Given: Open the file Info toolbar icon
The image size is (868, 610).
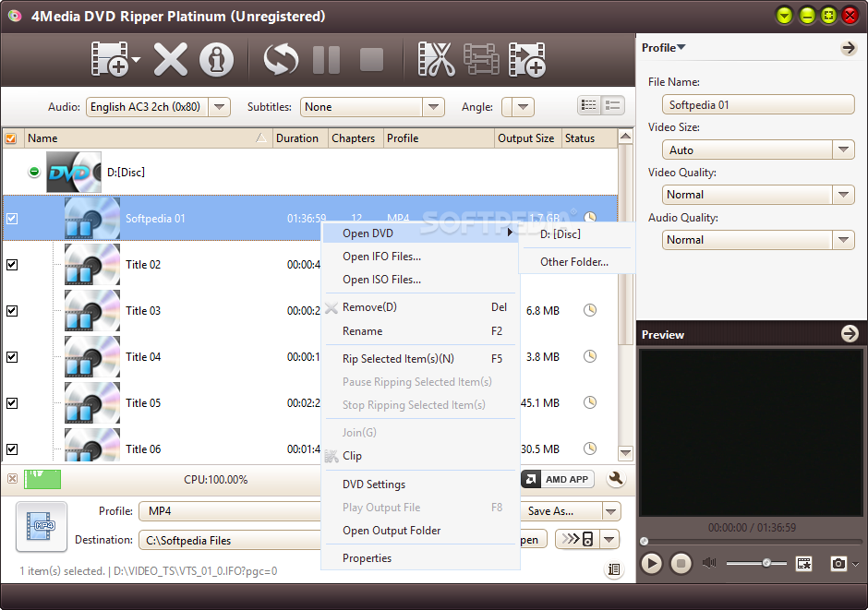Looking at the screenshot, I should [x=216, y=59].
